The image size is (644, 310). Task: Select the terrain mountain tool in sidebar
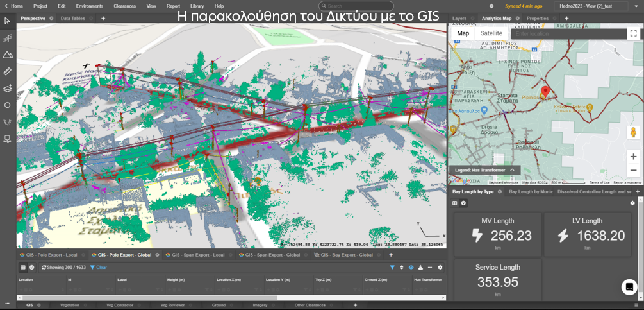[x=8, y=55]
